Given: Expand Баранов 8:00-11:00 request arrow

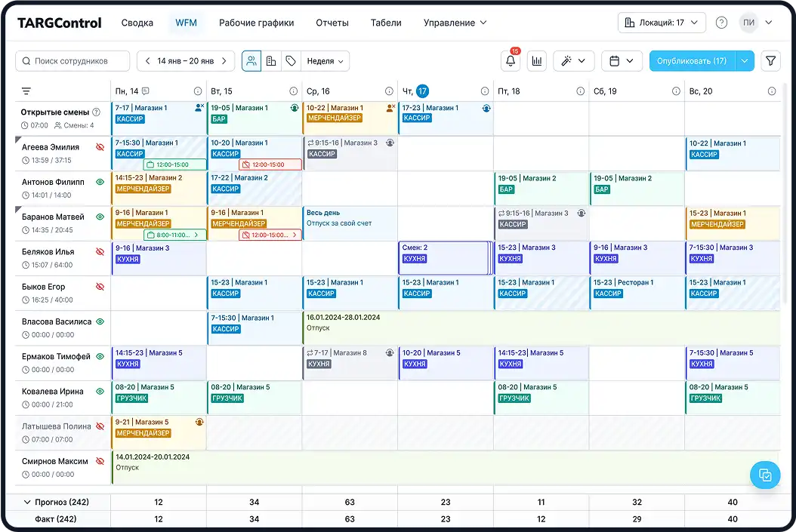Looking at the screenshot, I should coord(196,235).
